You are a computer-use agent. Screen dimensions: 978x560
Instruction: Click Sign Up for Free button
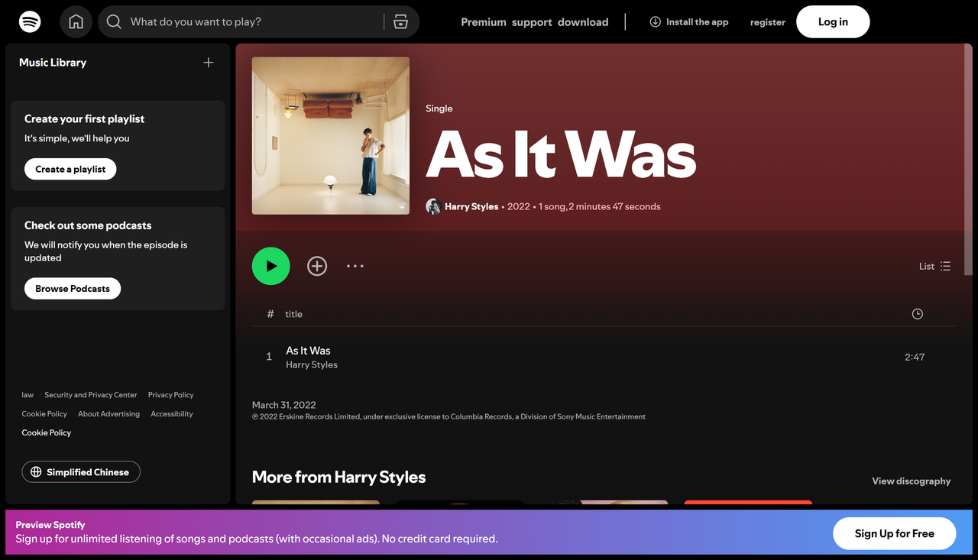click(895, 533)
